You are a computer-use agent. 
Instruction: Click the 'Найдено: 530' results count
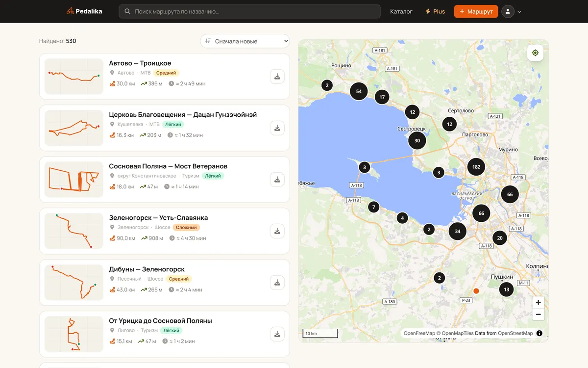tap(58, 41)
